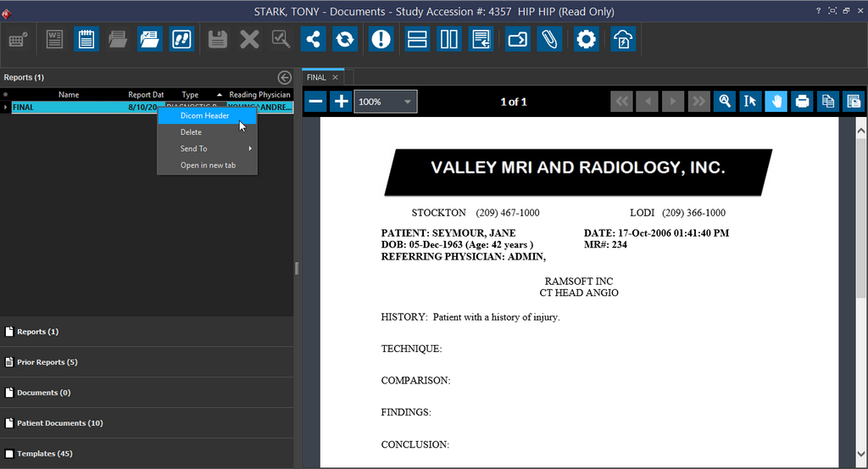Image resolution: width=868 pixels, height=469 pixels.
Task: Click the refresh icon in the top toolbar
Action: point(345,39)
